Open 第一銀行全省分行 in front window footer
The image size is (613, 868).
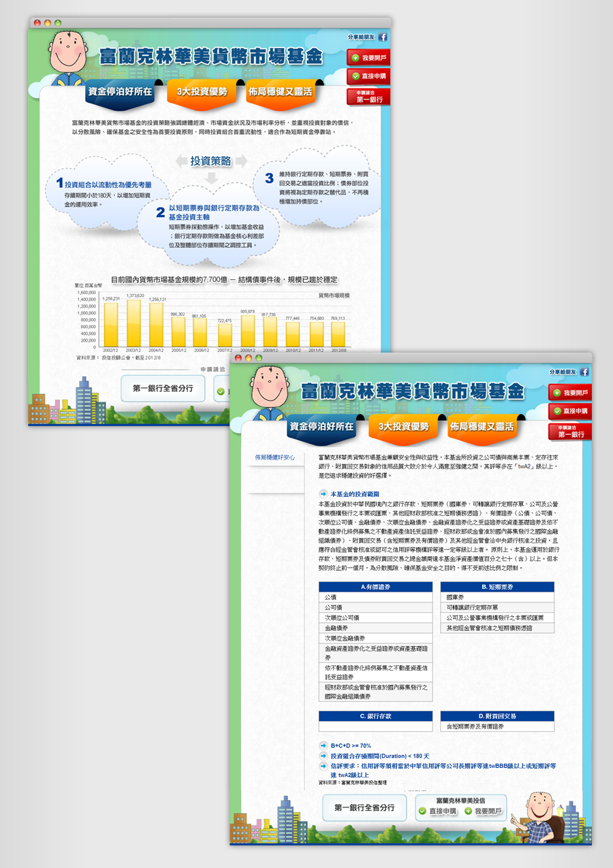tap(364, 807)
